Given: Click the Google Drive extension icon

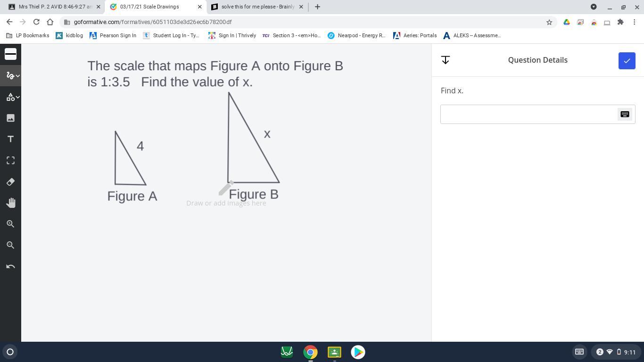Looking at the screenshot, I should (567, 22).
